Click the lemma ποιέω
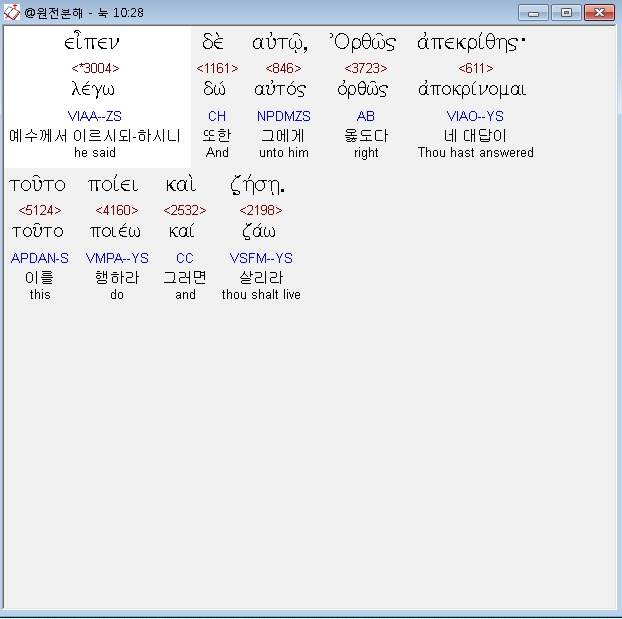 tap(115, 231)
